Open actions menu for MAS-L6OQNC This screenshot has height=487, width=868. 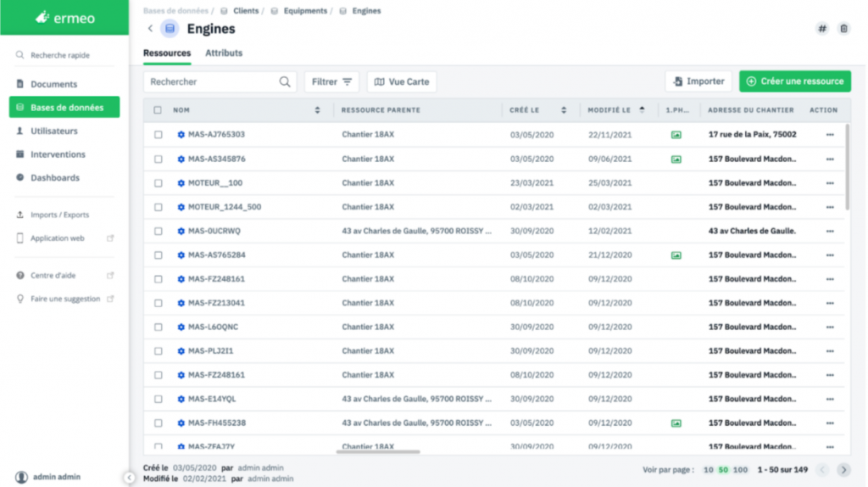click(x=830, y=327)
